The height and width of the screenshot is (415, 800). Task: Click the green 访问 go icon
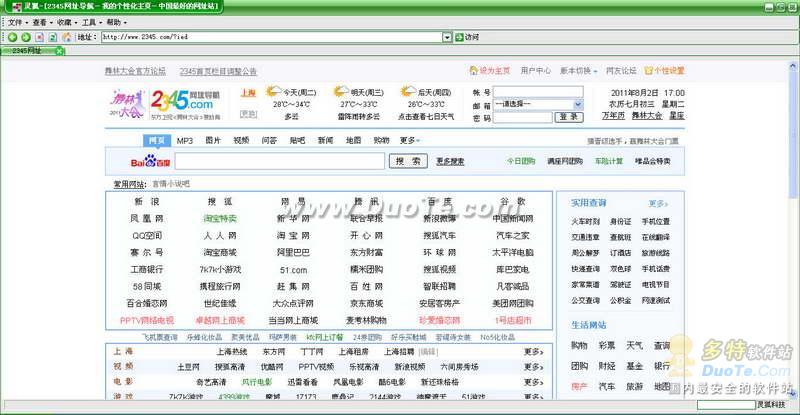(459, 37)
